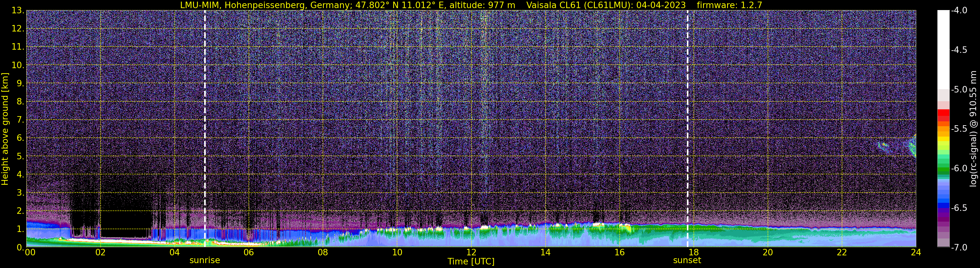
Task: Click the colorbar tick label -4.5
Action: (959, 50)
